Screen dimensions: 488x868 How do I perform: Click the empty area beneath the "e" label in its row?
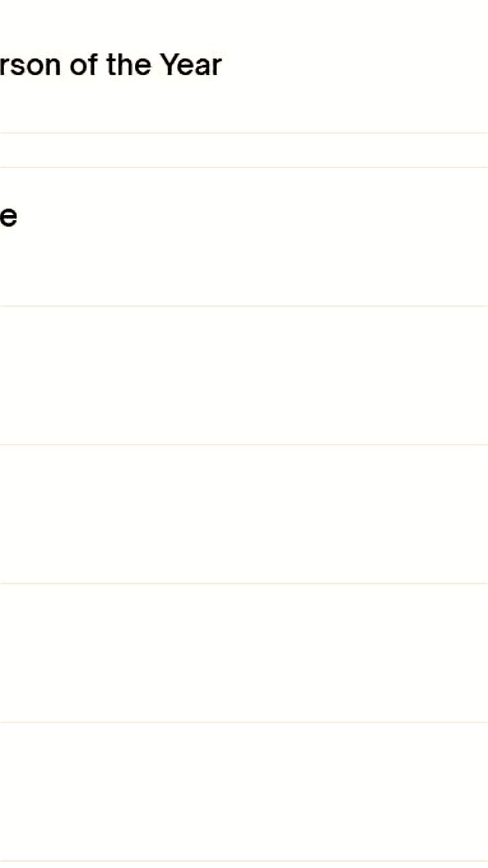[9, 271]
